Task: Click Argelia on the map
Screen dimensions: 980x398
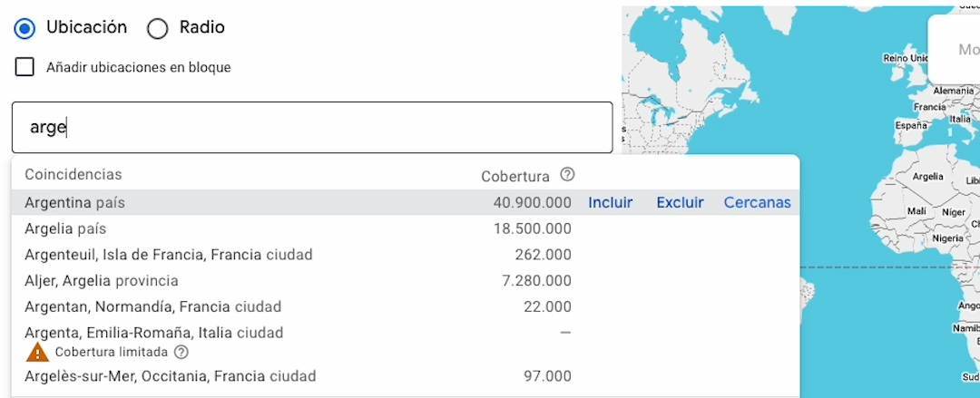Action: [928, 176]
